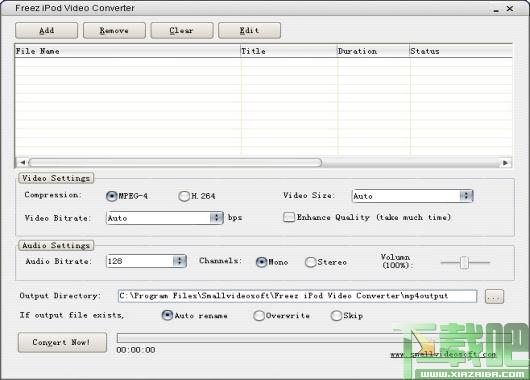Viewport: 530px width, 380px height.
Task: Click the Edit button
Action: (x=249, y=30)
